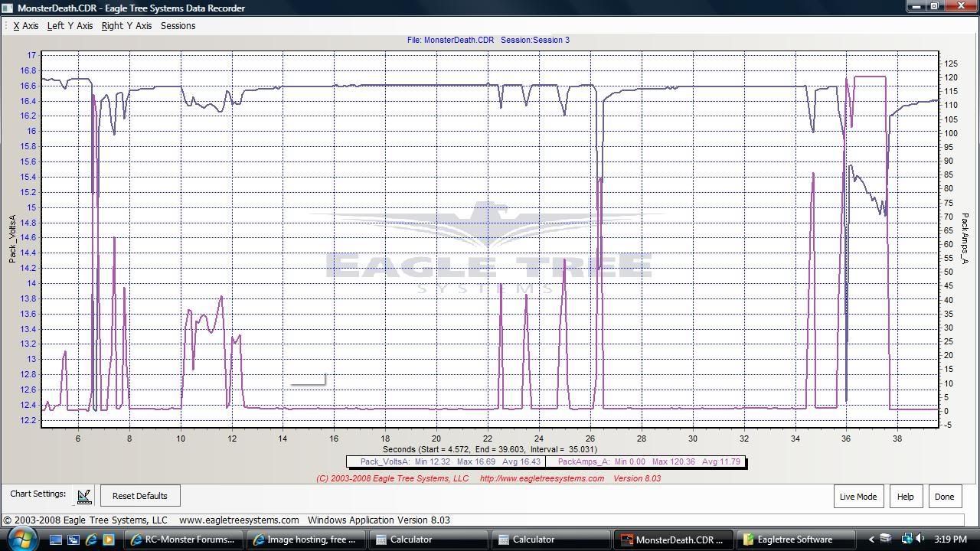980x551 pixels.
Task: Open the Sessions menu
Action: click(x=178, y=26)
